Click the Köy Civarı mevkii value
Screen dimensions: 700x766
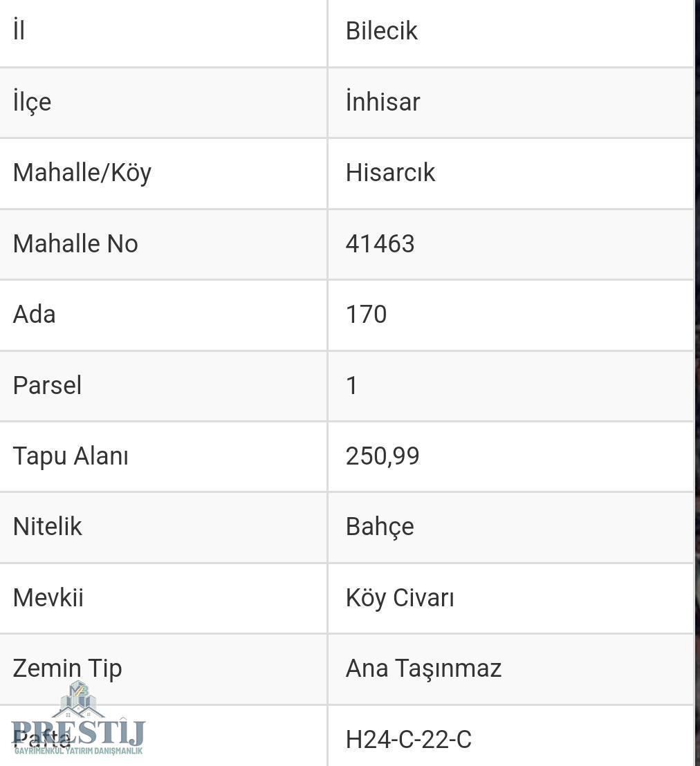tap(400, 598)
